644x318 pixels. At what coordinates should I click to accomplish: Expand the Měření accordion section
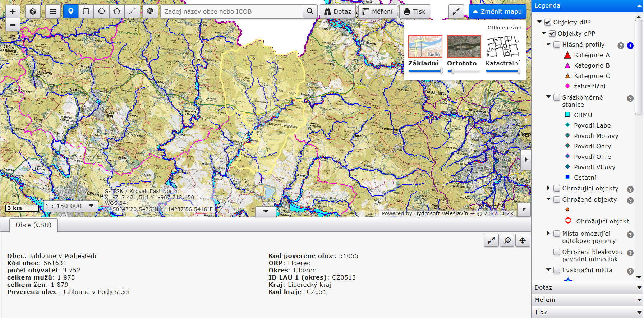click(x=588, y=300)
